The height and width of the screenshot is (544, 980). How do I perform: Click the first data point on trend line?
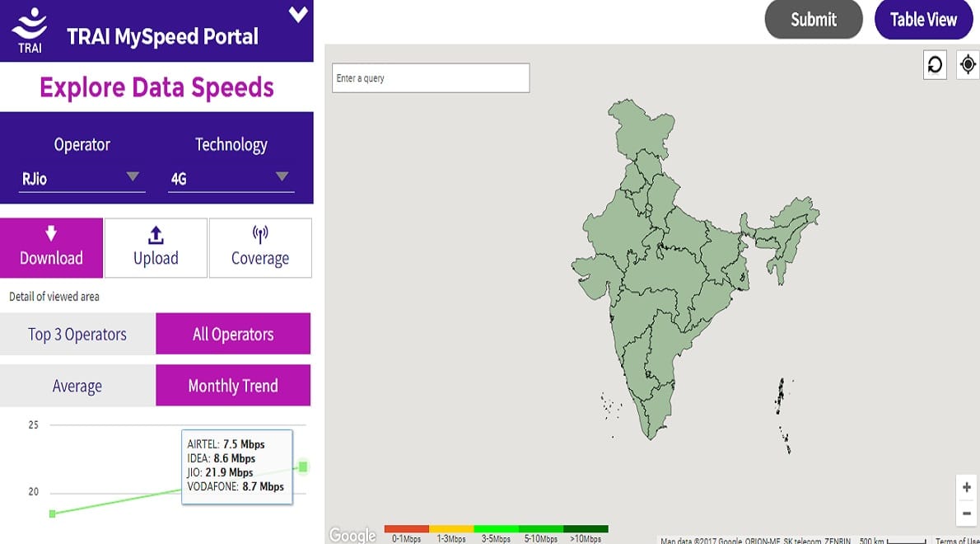[x=53, y=514]
